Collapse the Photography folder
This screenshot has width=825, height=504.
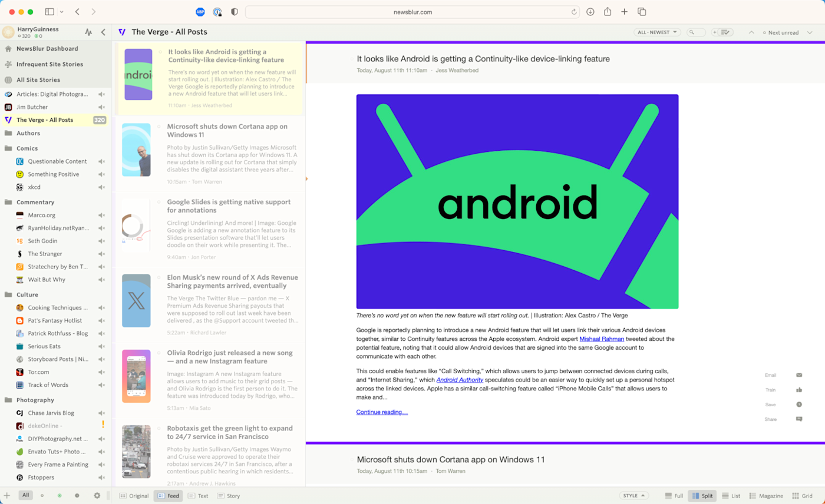(x=8, y=400)
